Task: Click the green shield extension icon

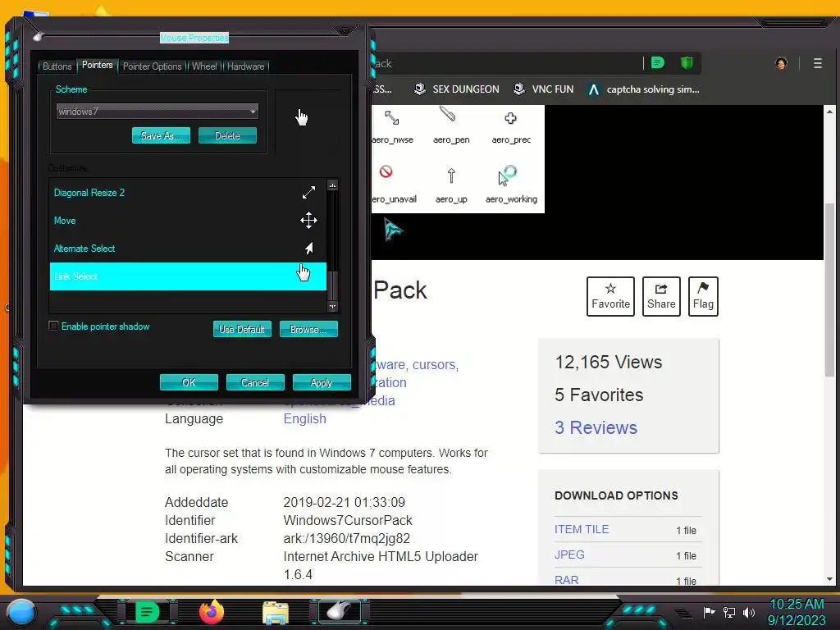Action: tap(687, 62)
